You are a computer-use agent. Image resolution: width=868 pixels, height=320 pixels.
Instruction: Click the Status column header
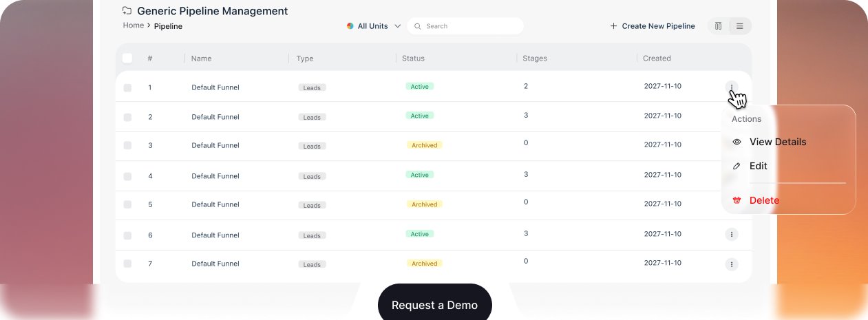point(413,58)
